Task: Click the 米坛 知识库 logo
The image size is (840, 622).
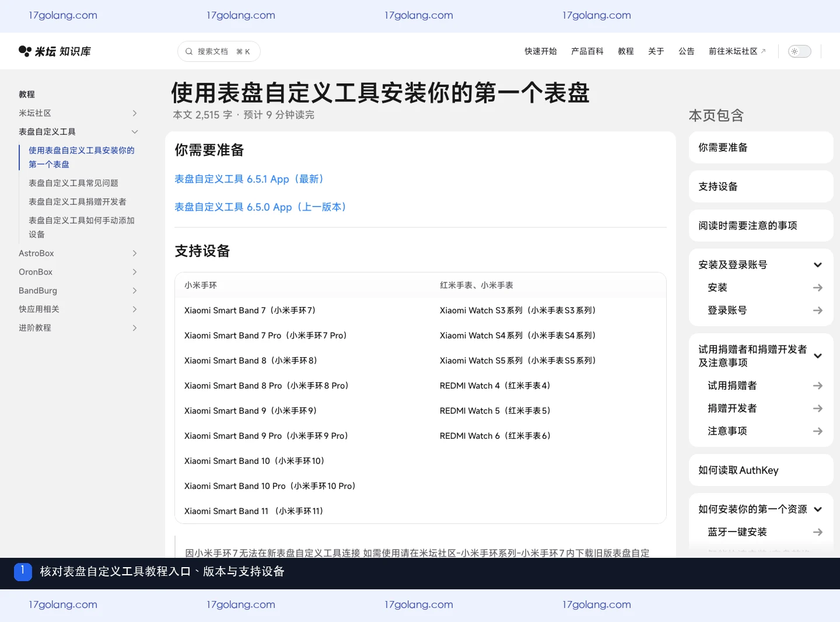Action: coord(55,51)
